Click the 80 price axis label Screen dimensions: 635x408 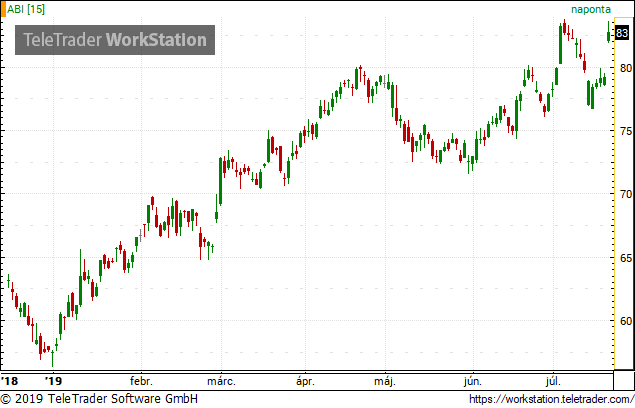pos(626,68)
